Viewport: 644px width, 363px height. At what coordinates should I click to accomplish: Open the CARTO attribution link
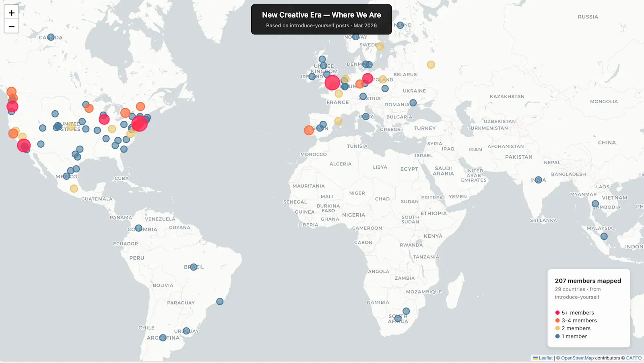point(634,358)
